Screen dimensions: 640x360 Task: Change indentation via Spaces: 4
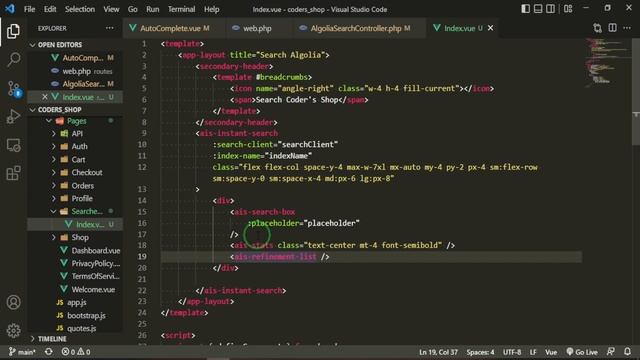coord(480,352)
